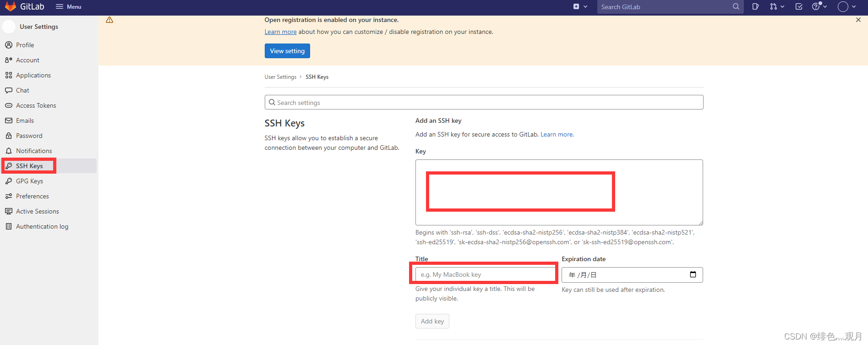The width and height of the screenshot is (868, 345).
Task: Open the Menu hamburger button
Action: point(69,6)
